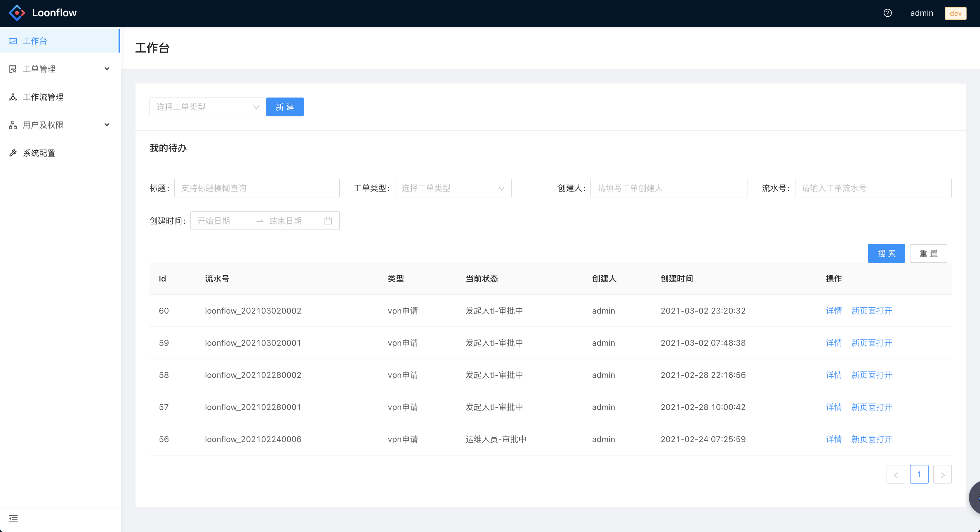The height and width of the screenshot is (532, 980).
Task: Select 工作台 in the sidebar
Action: click(60, 41)
